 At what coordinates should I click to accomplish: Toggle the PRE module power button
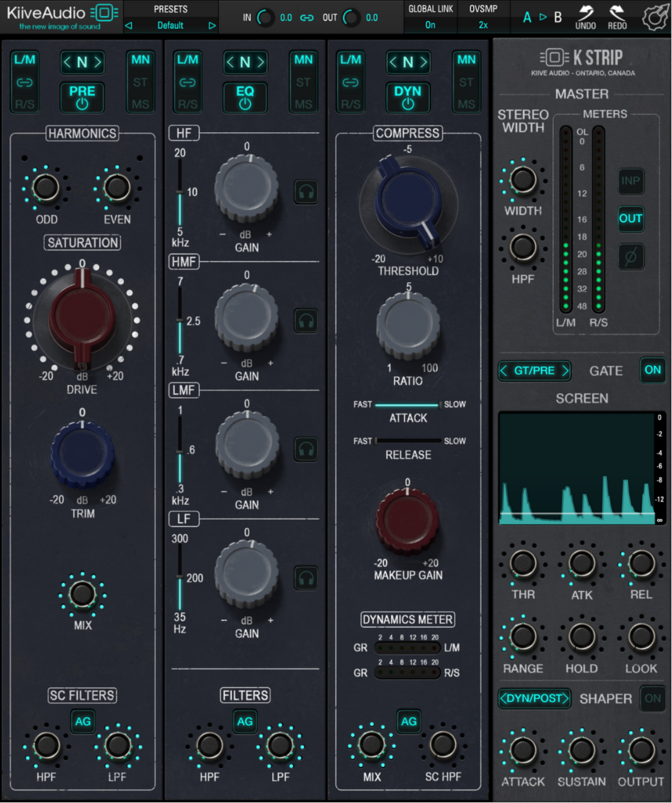click(x=82, y=97)
